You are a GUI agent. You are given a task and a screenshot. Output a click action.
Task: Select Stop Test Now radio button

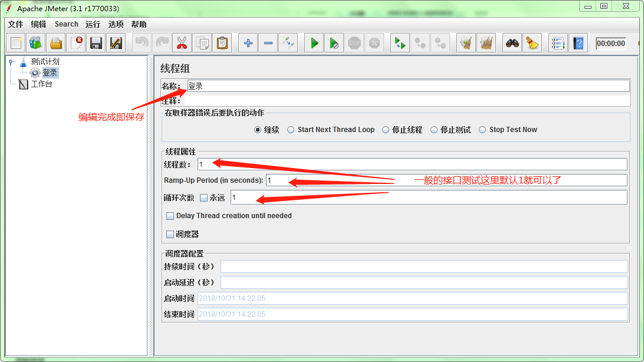coord(482,130)
